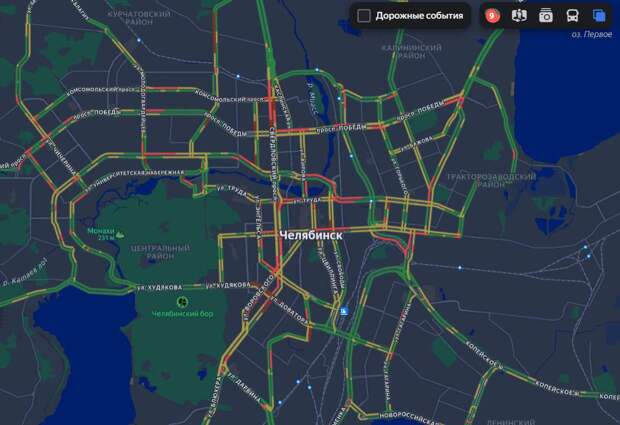Toggle the street panoramas layer icon
Viewport: 620px width, 425px height.
(519, 16)
